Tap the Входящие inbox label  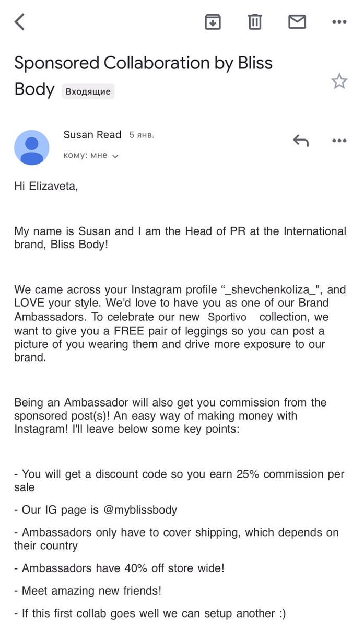[x=88, y=91]
